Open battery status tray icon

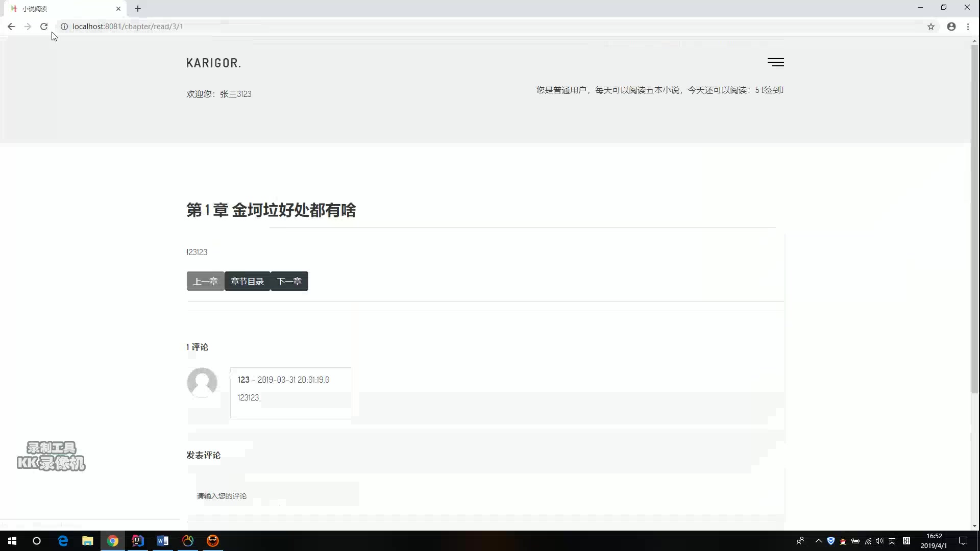855,541
